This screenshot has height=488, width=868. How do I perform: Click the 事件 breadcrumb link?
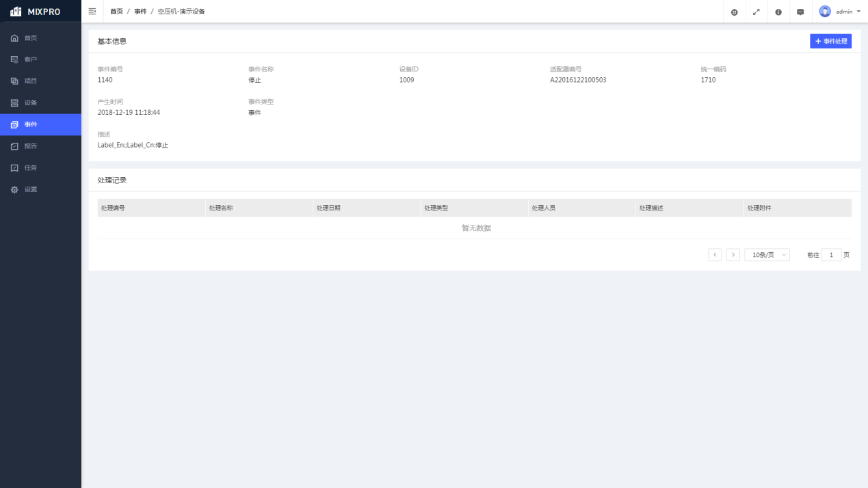pyautogui.click(x=140, y=12)
